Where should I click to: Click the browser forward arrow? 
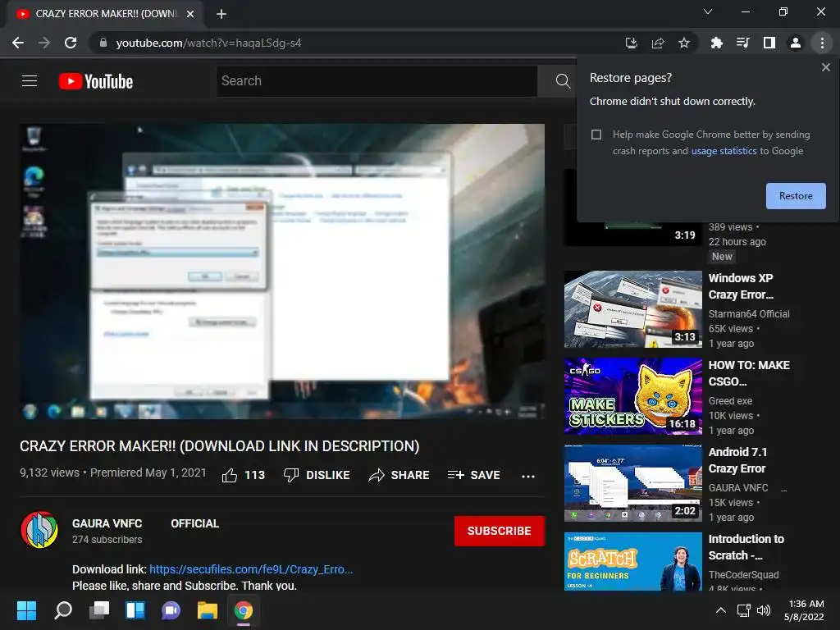tap(44, 43)
